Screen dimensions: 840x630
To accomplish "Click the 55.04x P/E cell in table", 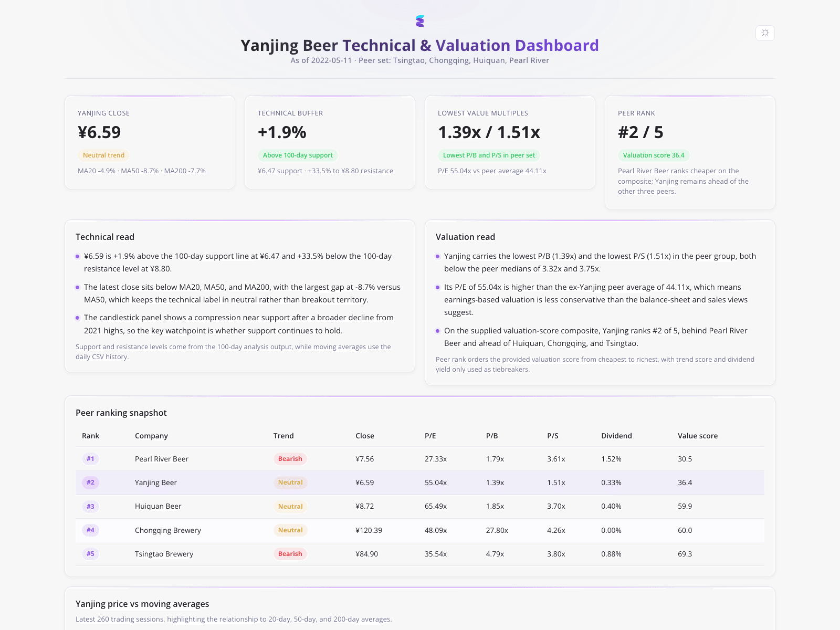I will [x=436, y=482].
